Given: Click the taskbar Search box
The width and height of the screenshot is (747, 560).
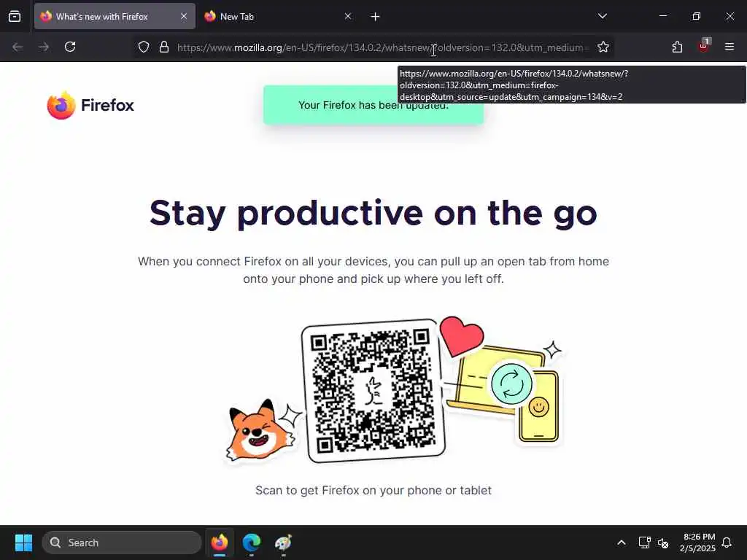Looking at the screenshot, I should click(122, 542).
